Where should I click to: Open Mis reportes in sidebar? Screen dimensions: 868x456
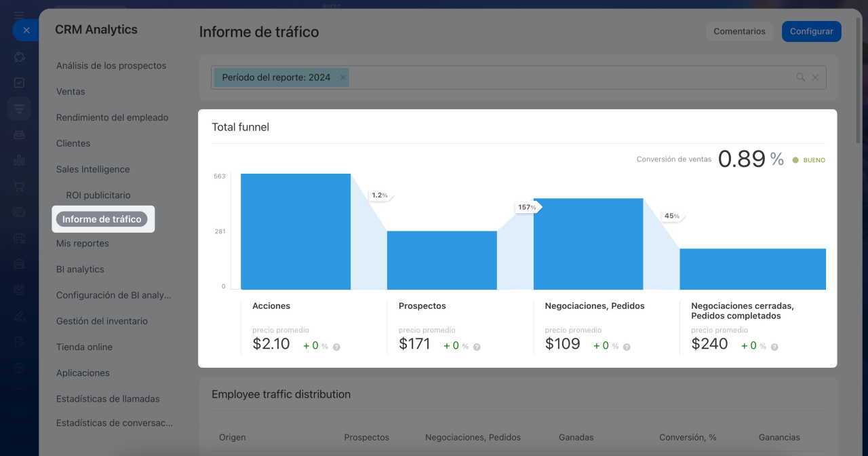(x=82, y=244)
